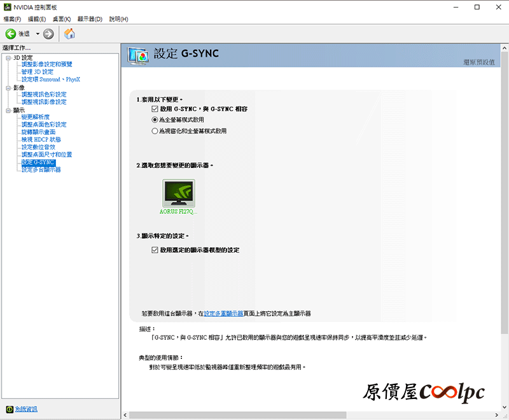
Task: Open 設定多台顯示器 in the task tree
Action: coord(41,169)
